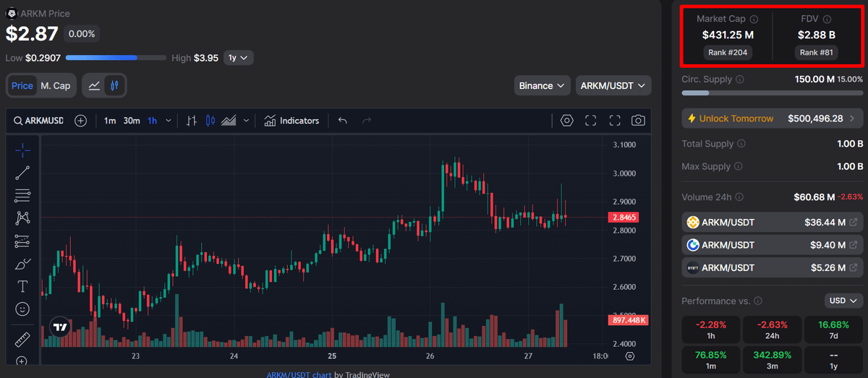
Task: Redo the chart action
Action: point(367,121)
